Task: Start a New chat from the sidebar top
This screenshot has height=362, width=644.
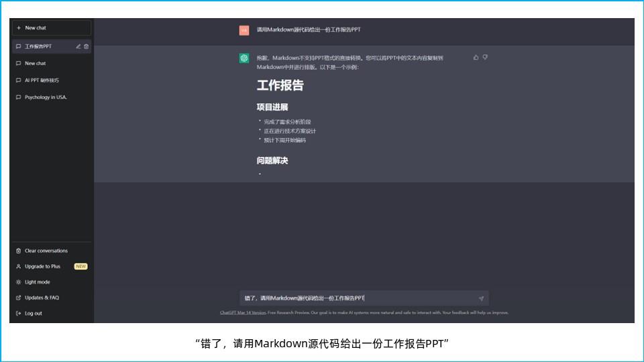Action: click(x=52, y=28)
